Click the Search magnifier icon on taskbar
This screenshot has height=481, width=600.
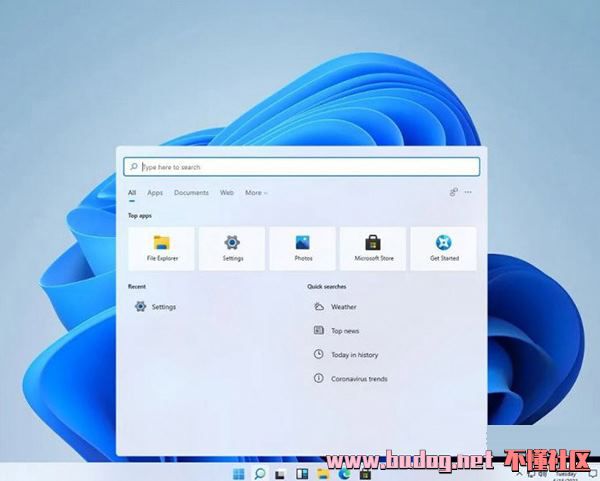tap(260, 472)
